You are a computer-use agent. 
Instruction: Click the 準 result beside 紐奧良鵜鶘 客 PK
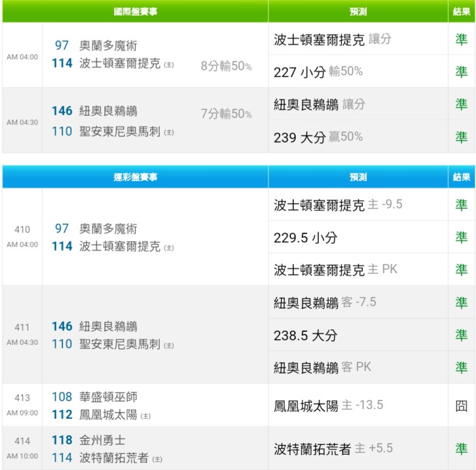click(x=461, y=368)
